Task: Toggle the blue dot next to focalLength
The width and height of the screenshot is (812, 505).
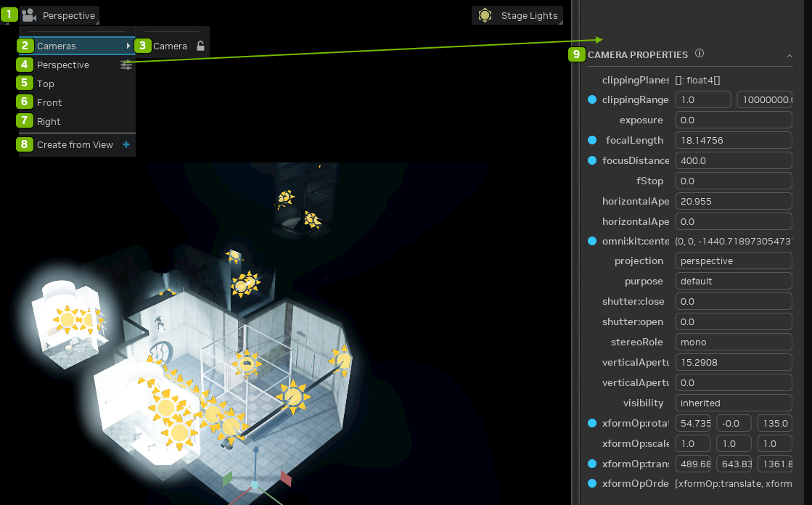Action: (592, 140)
